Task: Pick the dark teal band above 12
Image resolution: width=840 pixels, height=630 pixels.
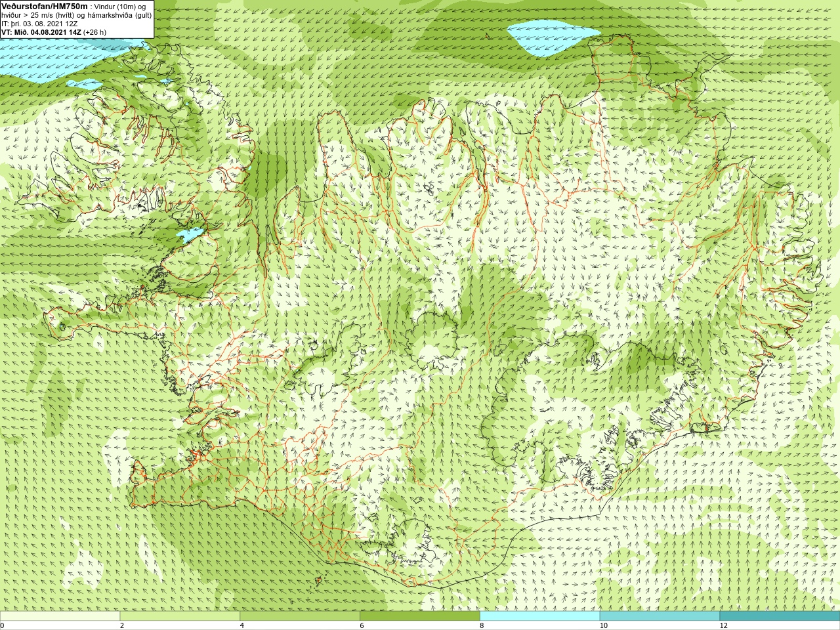Action: [x=780, y=616]
